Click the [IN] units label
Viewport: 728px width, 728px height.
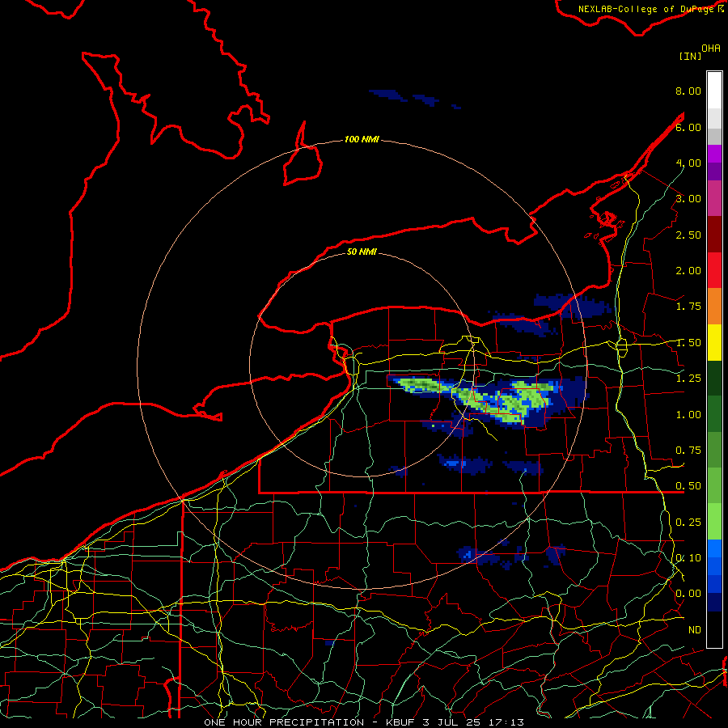point(690,56)
